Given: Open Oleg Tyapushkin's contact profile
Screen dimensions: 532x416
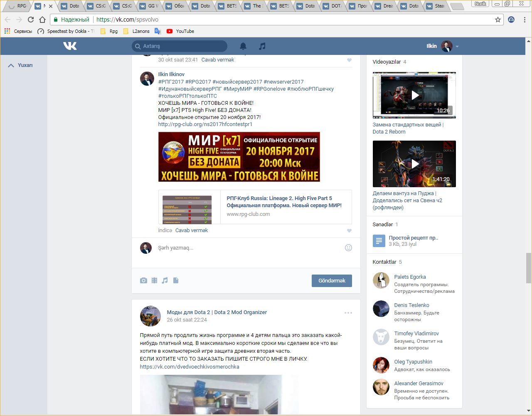Looking at the screenshot, I should coord(413,362).
